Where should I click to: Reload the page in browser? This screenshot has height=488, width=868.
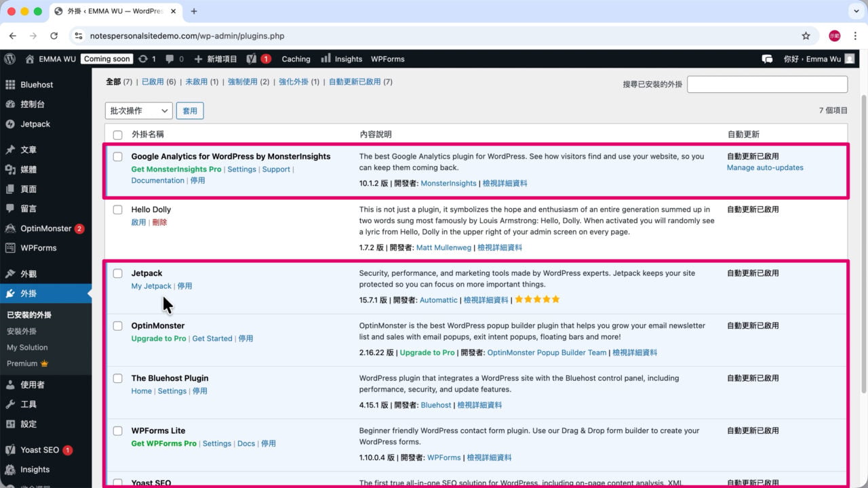[54, 36]
